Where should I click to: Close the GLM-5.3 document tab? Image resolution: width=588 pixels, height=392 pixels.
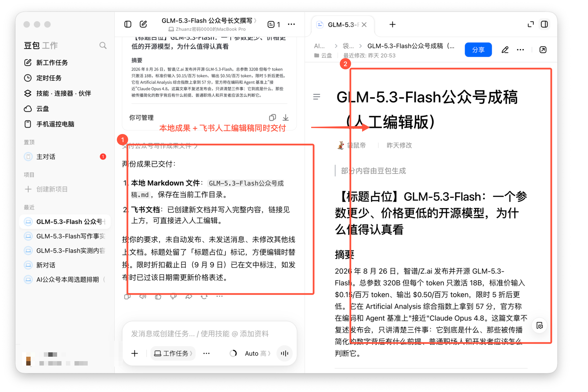pos(364,24)
